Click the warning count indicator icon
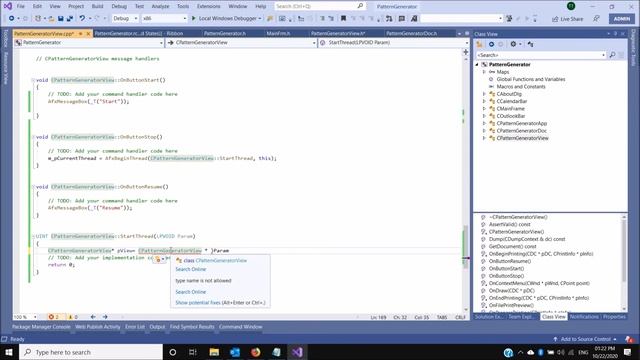 click(70, 317)
